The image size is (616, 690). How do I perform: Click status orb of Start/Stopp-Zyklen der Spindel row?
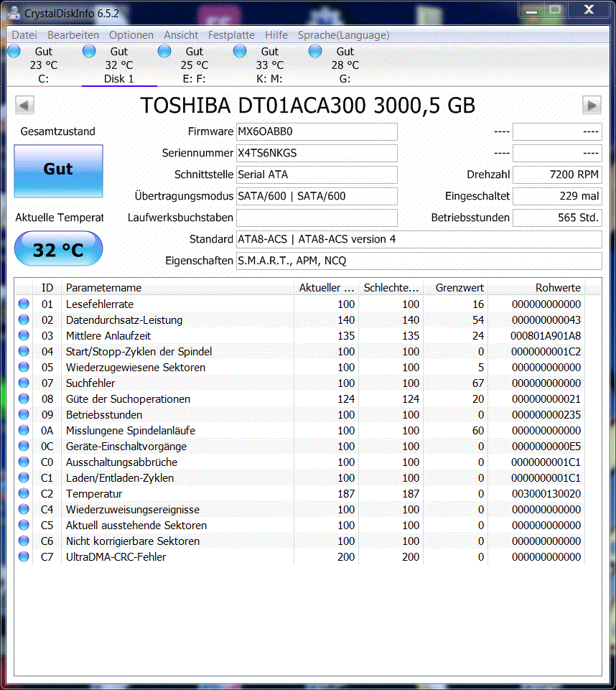tap(24, 352)
